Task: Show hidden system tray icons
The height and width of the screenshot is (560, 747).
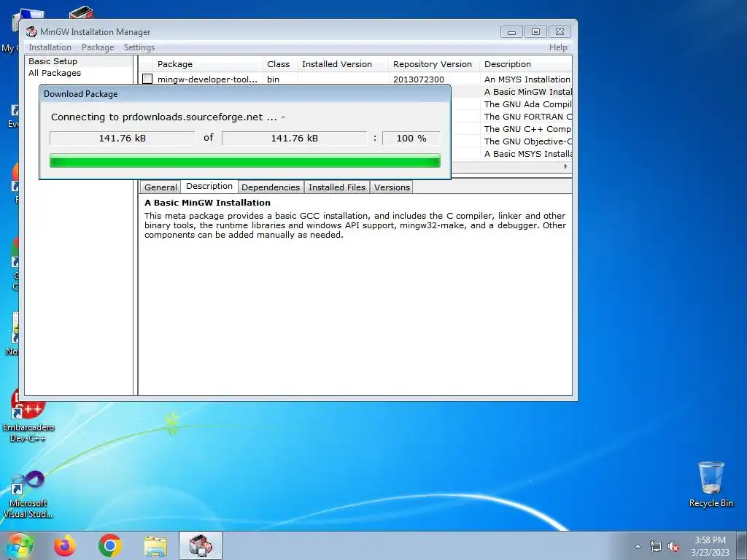Action: (x=638, y=546)
